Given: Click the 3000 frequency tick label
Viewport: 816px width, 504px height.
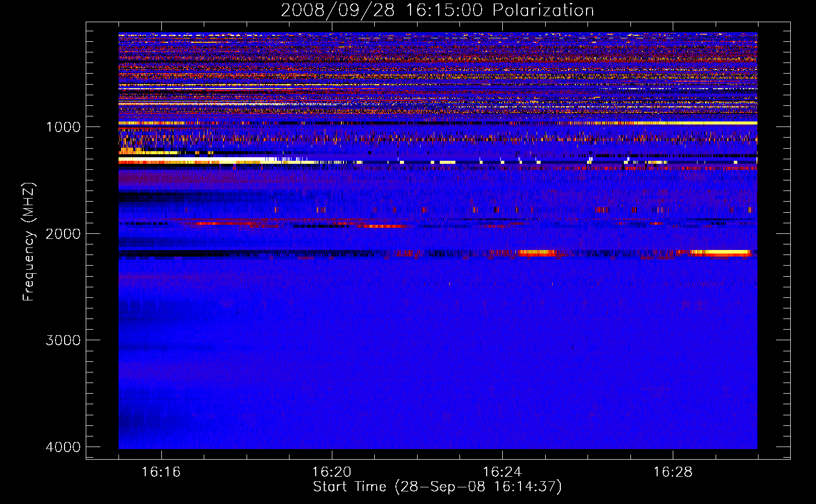Looking at the screenshot, I should (63, 340).
